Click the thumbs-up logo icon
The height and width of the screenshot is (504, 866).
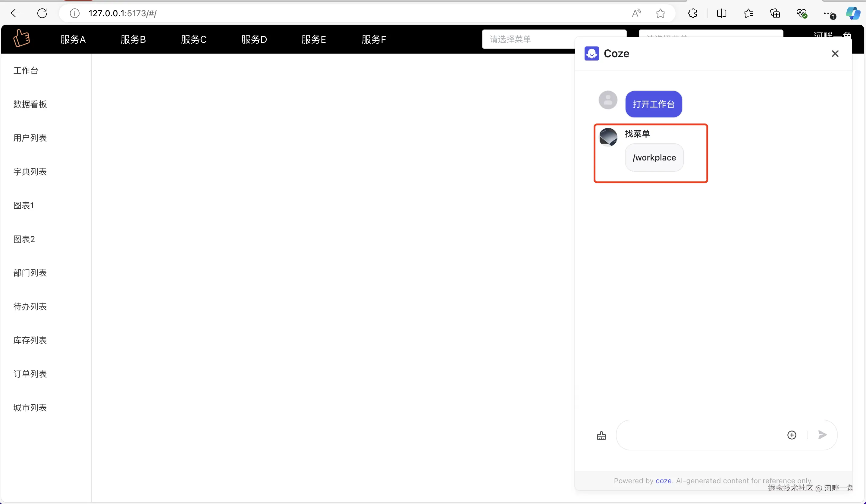tap(22, 38)
